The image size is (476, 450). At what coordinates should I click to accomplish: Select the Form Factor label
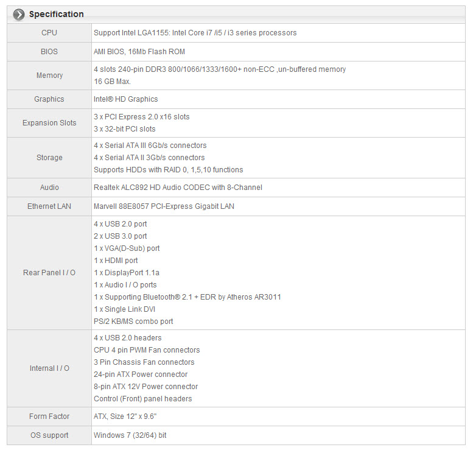click(49, 417)
